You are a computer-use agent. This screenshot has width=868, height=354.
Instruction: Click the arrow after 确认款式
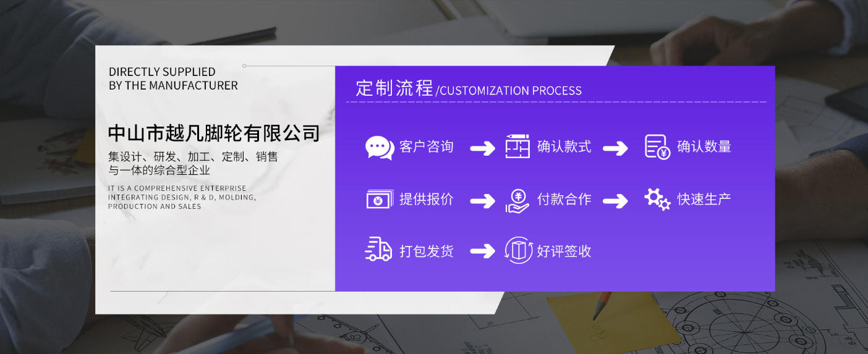pos(615,148)
